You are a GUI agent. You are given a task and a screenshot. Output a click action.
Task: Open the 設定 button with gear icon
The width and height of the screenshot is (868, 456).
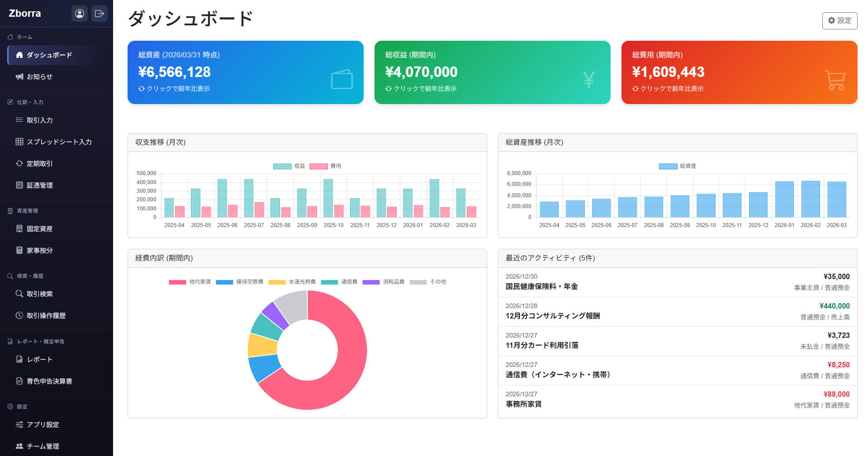pyautogui.click(x=840, y=21)
